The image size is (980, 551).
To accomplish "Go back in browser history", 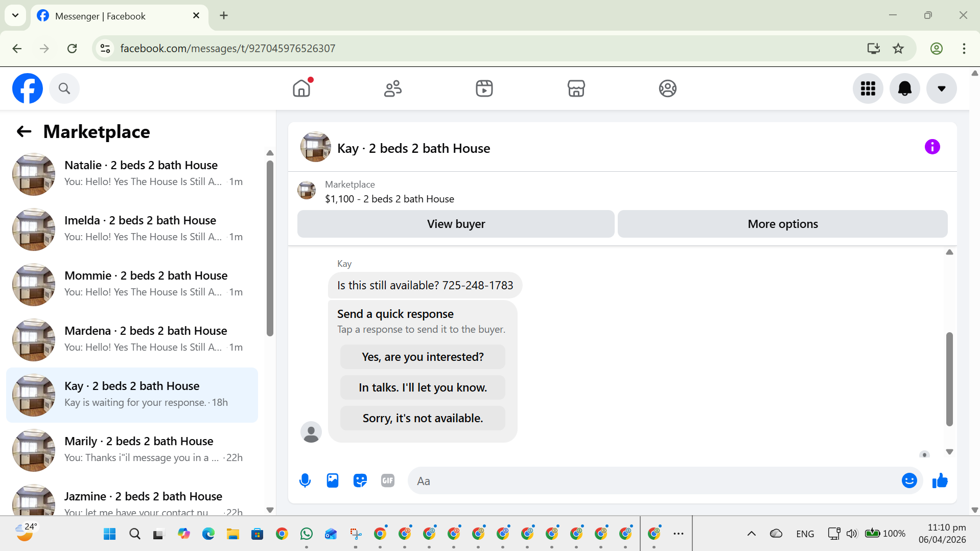I will point(17,49).
